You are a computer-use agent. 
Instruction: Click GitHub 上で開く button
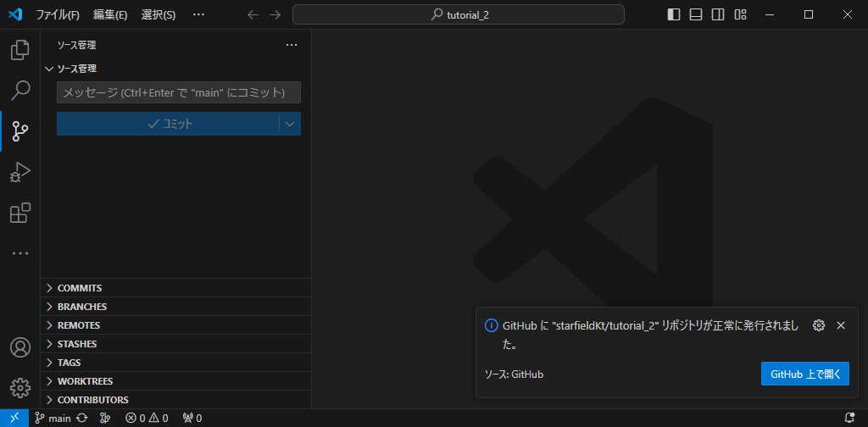click(x=805, y=374)
